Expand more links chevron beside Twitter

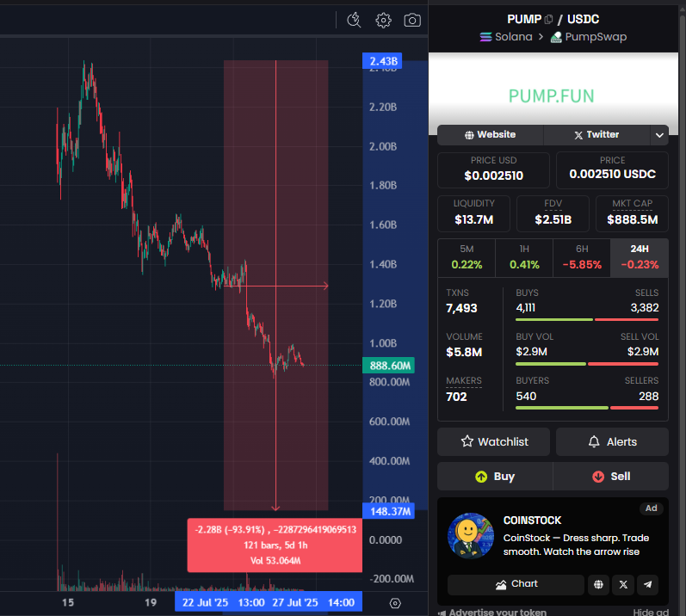pyautogui.click(x=659, y=135)
